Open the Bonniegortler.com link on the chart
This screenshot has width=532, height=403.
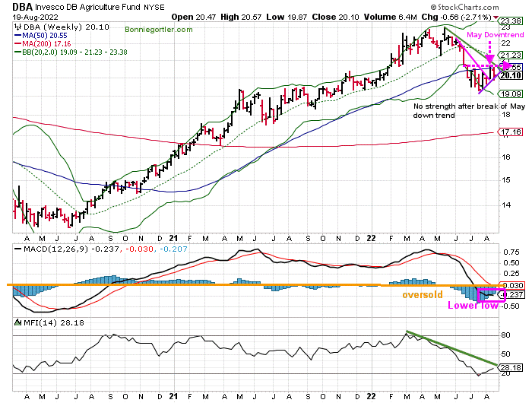pos(158,30)
